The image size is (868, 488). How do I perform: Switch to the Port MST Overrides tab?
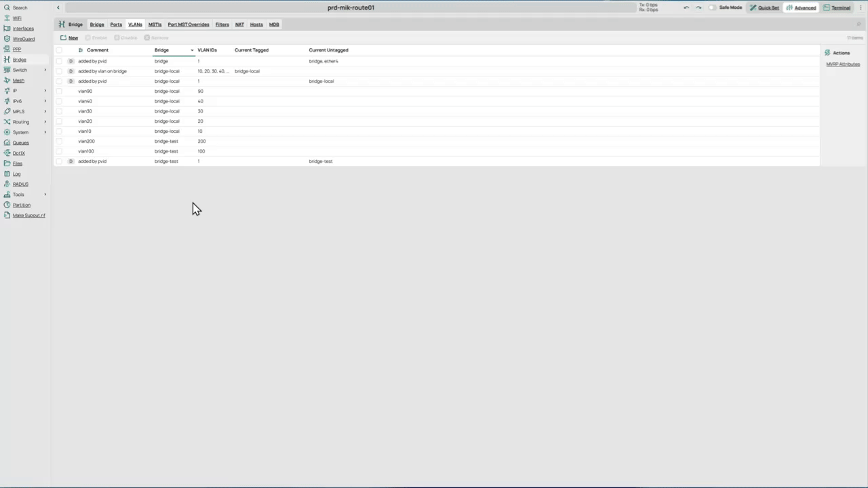pyautogui.click(x=189, y=24)
